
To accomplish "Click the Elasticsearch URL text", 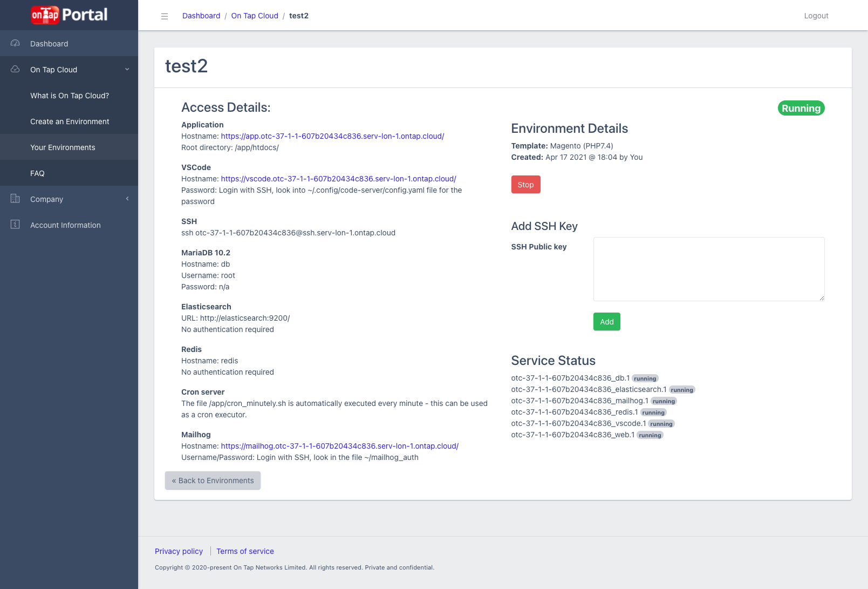I will 236,318.
